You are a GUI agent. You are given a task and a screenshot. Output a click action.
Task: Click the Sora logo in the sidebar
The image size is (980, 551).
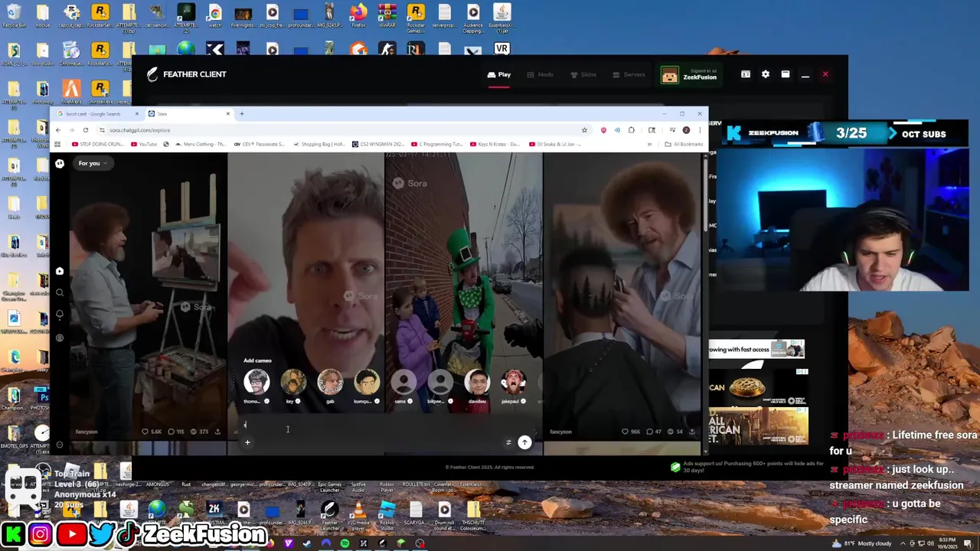[60, 163]
